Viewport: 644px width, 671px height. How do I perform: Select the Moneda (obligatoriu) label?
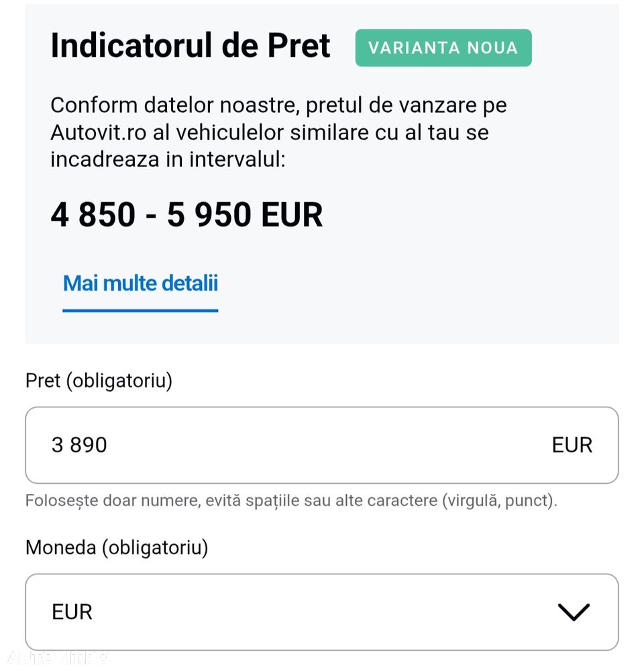(x=117, y=548)
